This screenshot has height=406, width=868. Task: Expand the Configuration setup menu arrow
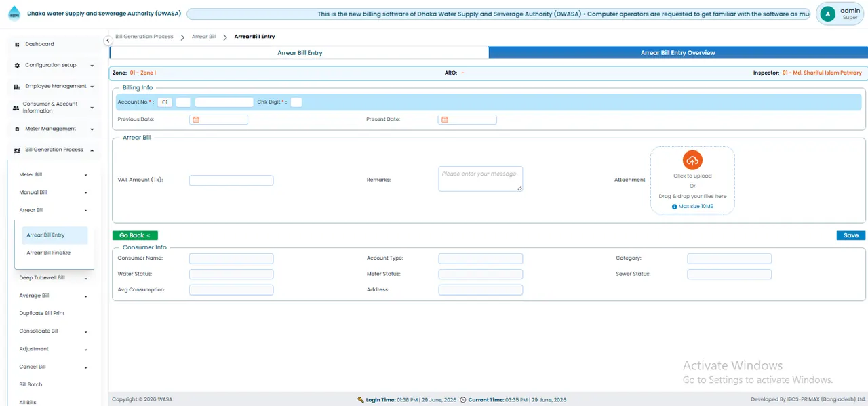pos(92,66)
